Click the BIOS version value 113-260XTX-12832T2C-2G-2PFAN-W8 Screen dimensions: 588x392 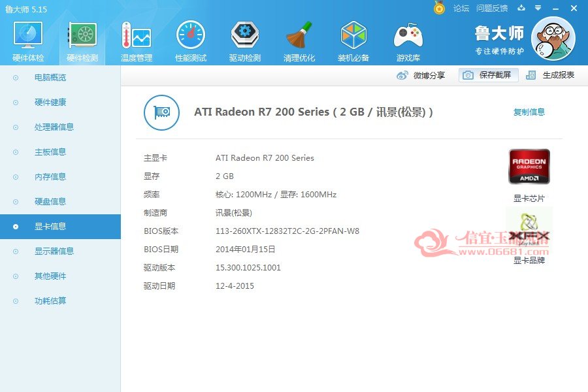[287, 231]
